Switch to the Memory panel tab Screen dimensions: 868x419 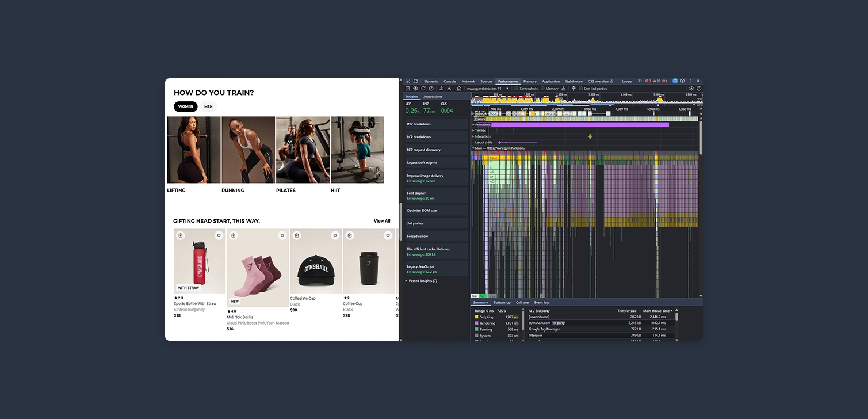(x=529, y=81)
